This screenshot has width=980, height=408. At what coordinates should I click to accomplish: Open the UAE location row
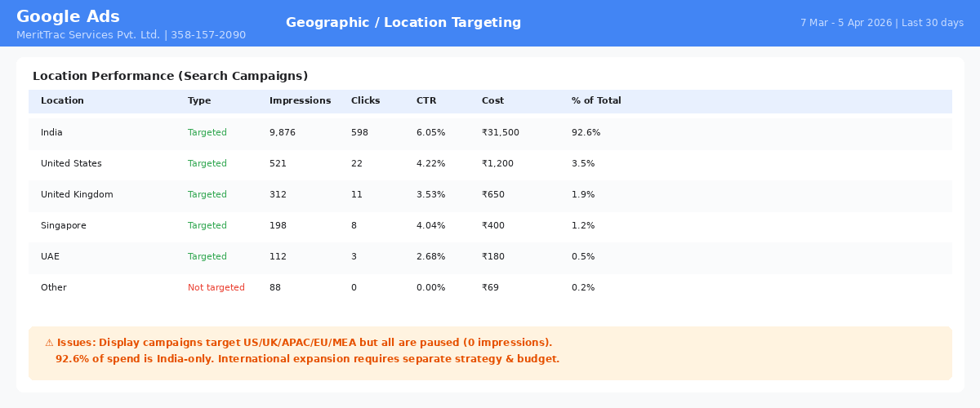tap(490, 257)
